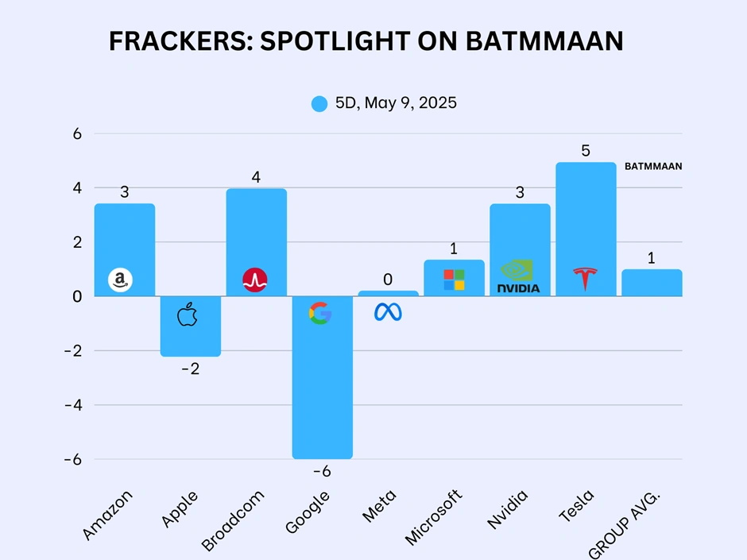Click the BATMMAAN label beside Tesla bar
The width and height of the screenshot is (747, 560).
653,166
